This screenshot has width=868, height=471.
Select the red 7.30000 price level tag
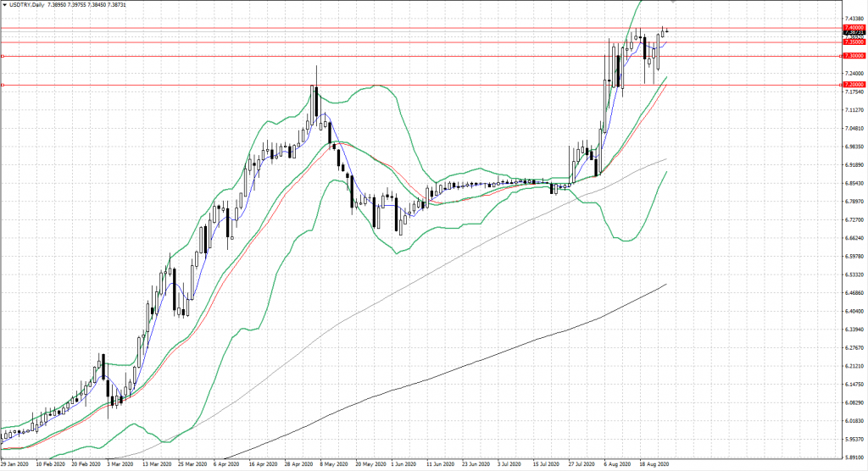(x=854, y=56)
